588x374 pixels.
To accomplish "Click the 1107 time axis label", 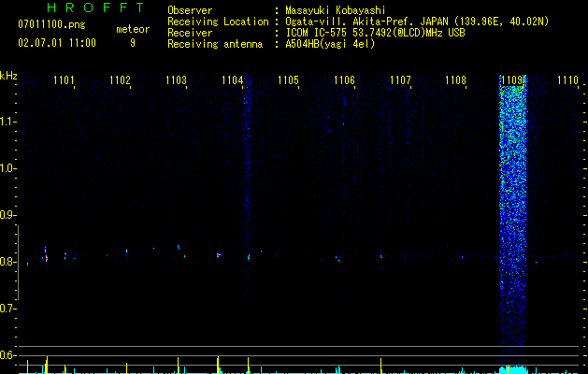I will pos(400,79).
